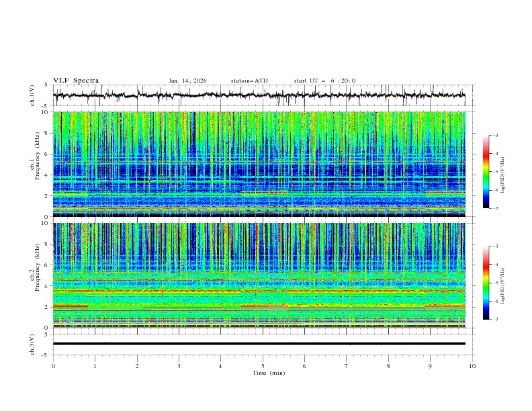Click the '-3' tick on the upper color bar

pyautogui.click(x=495, y=135)
